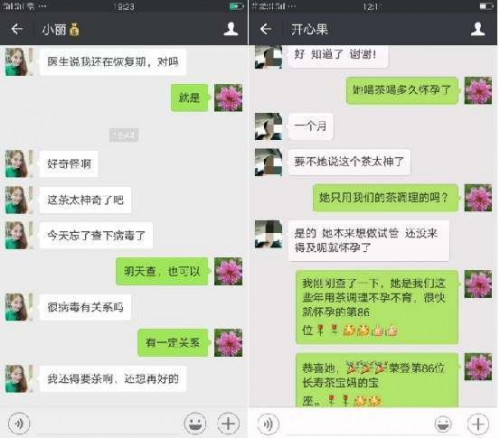Open plus attachment menu in right chat
This screenshot has width=500, height=438.
click(x=478, y=424)
